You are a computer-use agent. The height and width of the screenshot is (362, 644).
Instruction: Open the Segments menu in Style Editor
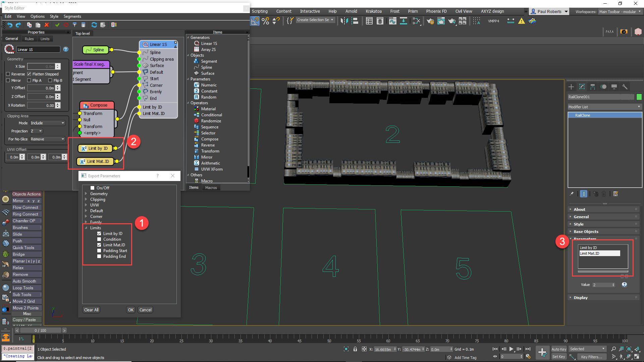tap(72, 16)
